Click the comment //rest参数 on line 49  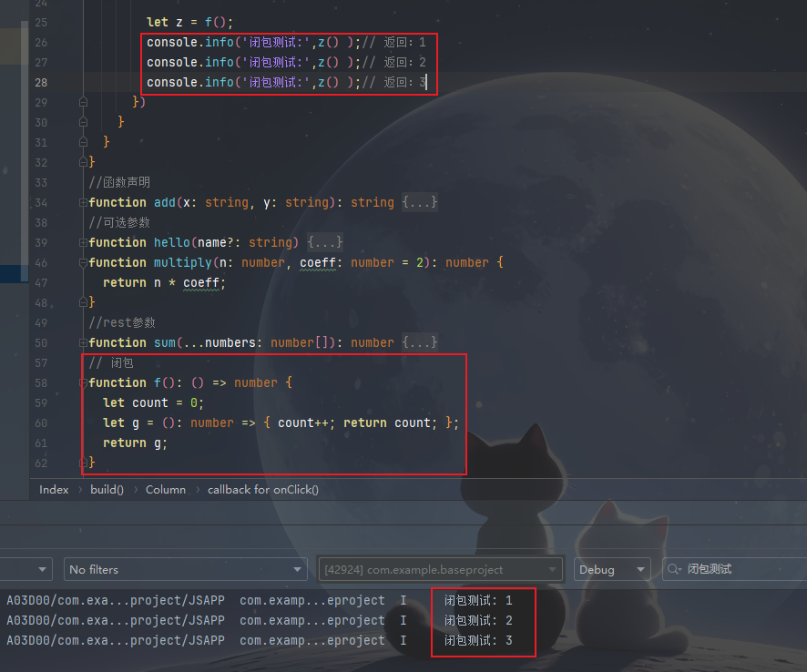click(122, 322)
